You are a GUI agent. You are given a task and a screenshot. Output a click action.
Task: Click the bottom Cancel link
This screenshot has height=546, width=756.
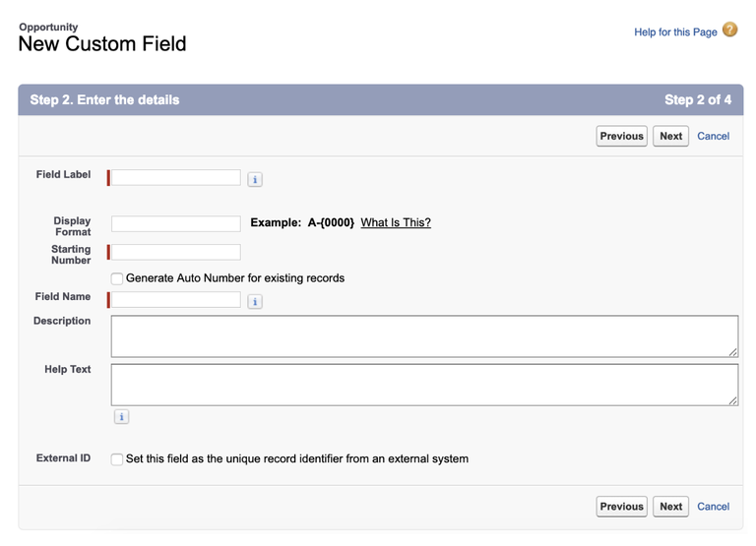713,507
